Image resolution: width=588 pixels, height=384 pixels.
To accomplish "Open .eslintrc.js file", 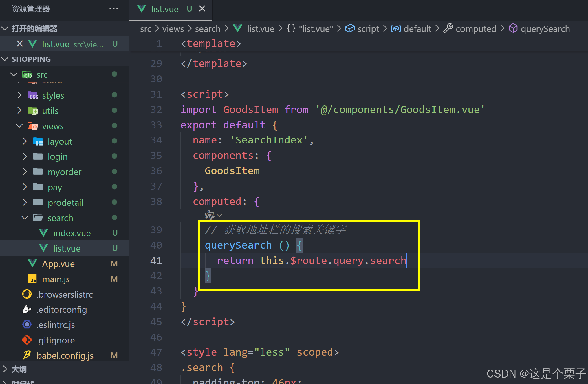I will [x=65, y=325].
